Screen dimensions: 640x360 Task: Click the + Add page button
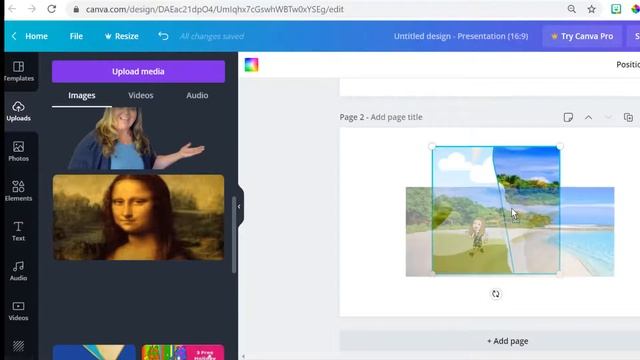507,341
